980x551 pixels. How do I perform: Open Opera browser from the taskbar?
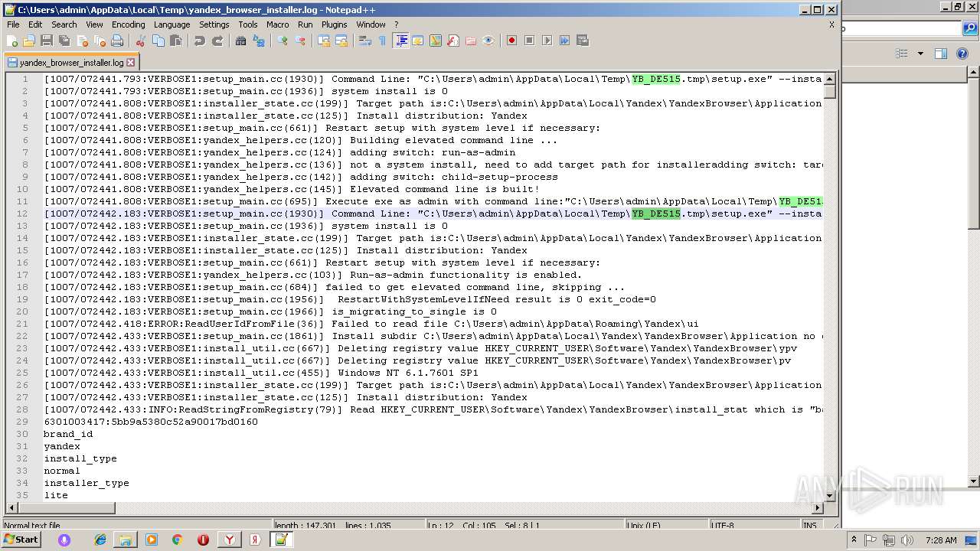pos(203,540)
